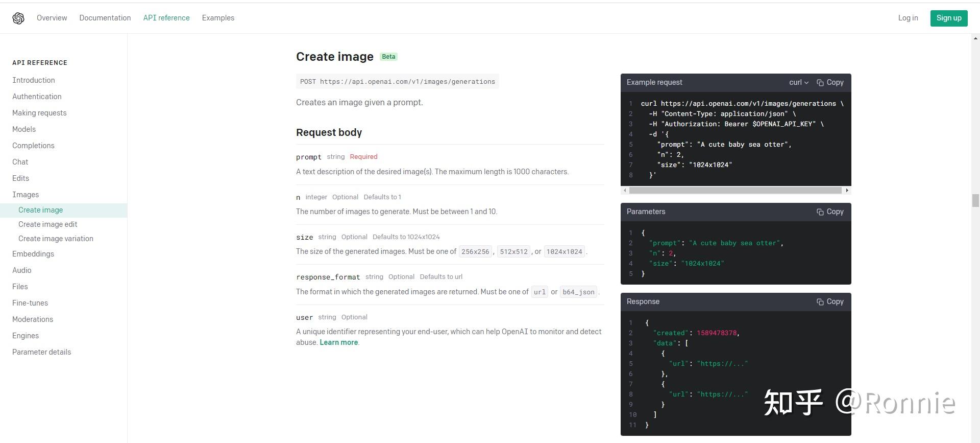Select Create image edit in sidebar
This screenshot has height=443, width=980.
pos(48,224)
